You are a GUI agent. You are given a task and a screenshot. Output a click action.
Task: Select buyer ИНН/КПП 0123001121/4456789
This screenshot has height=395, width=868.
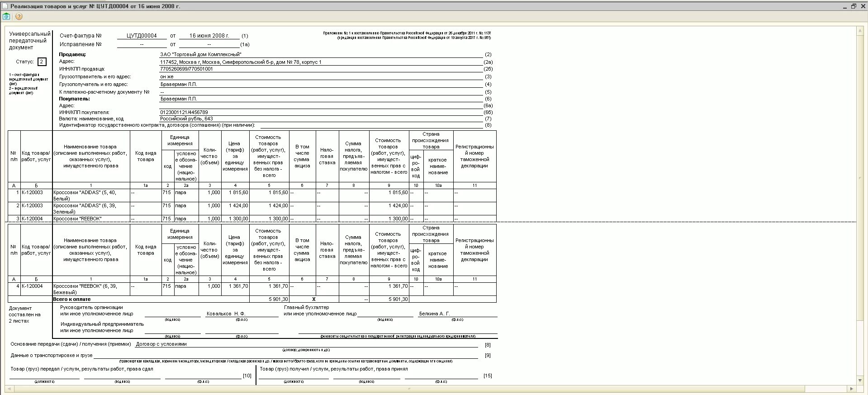tap(184, 112)
